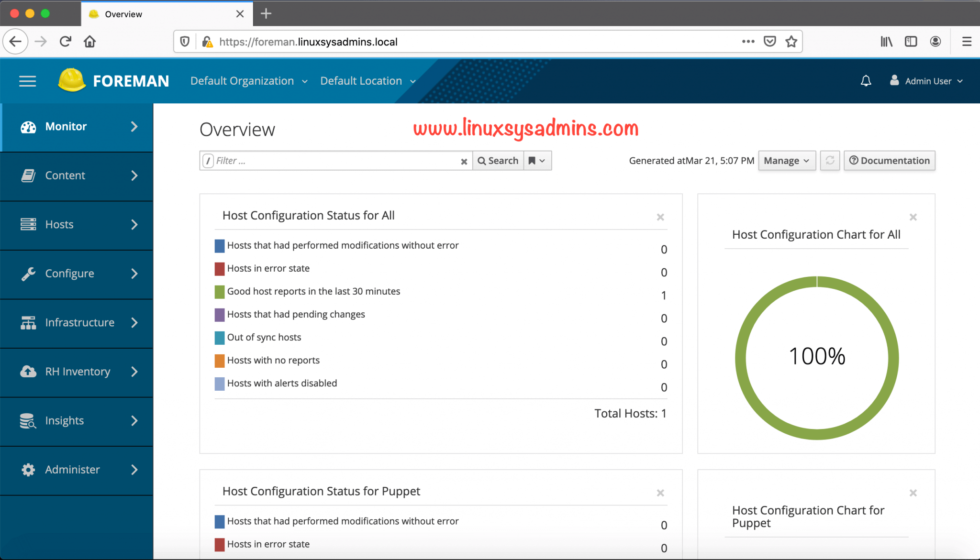The image size is (980, 560).
Task: Open bookmarks dropdown next to Search
Action: tap(537, 161)
